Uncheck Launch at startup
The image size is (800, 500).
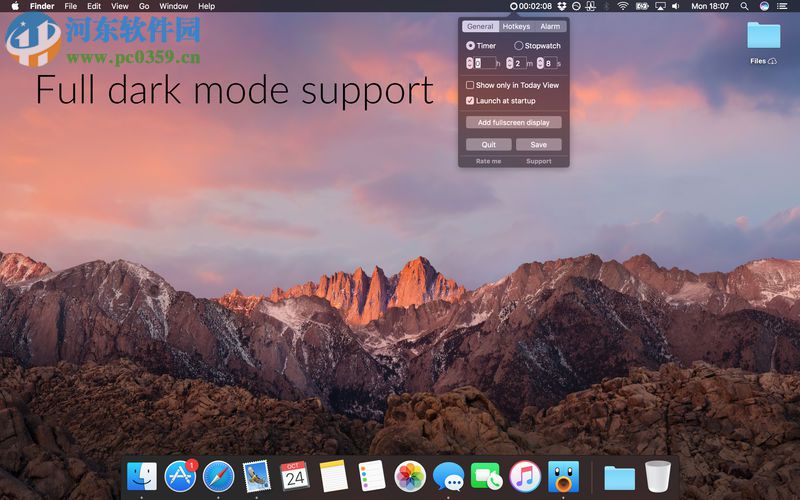[470, 101]
